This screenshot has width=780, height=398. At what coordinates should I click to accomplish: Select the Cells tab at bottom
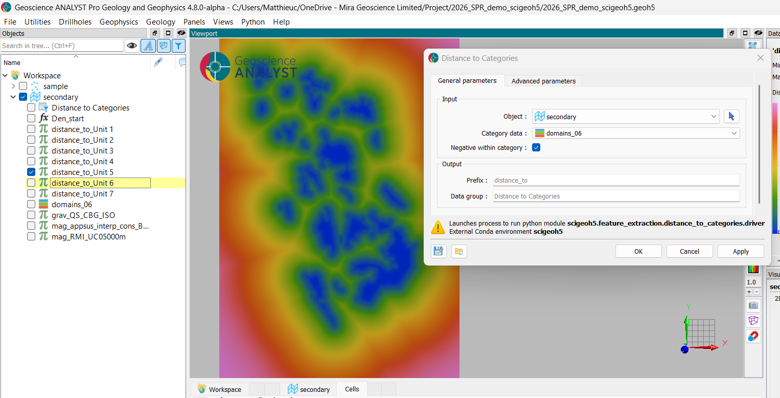click(x=352, y=390)
